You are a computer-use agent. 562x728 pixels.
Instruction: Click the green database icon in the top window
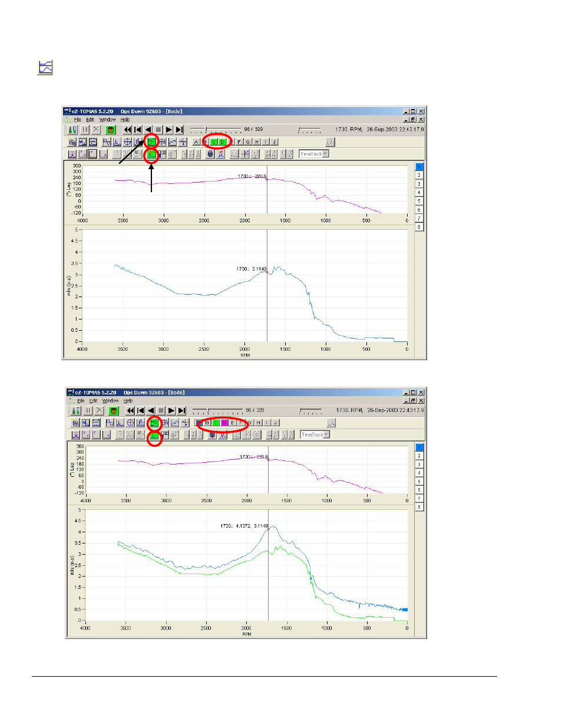[110, 130]
